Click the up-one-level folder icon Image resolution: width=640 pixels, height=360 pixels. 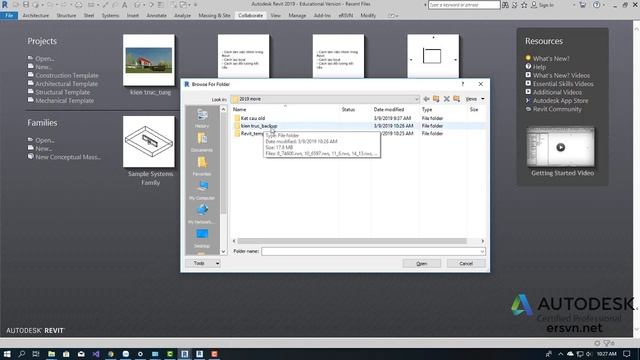(x=436, y=99)
